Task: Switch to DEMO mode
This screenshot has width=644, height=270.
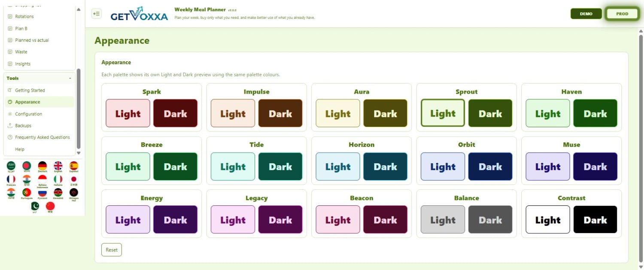Action: click(x=586, y=14)
